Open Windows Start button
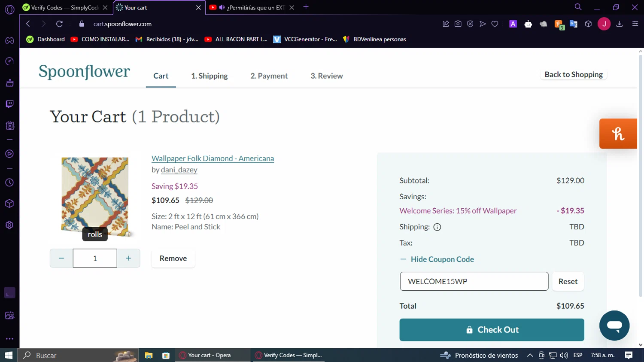Image resolution: width=644 pixels, height=362 pixels. (x=9, y=355)
